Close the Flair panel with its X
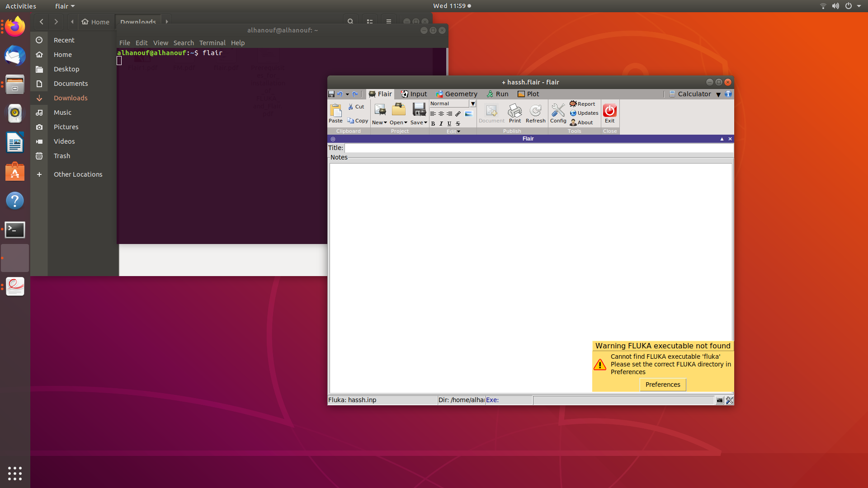This screenshot has width=868, height=488. pyautogui.click(x=730, y=139)
